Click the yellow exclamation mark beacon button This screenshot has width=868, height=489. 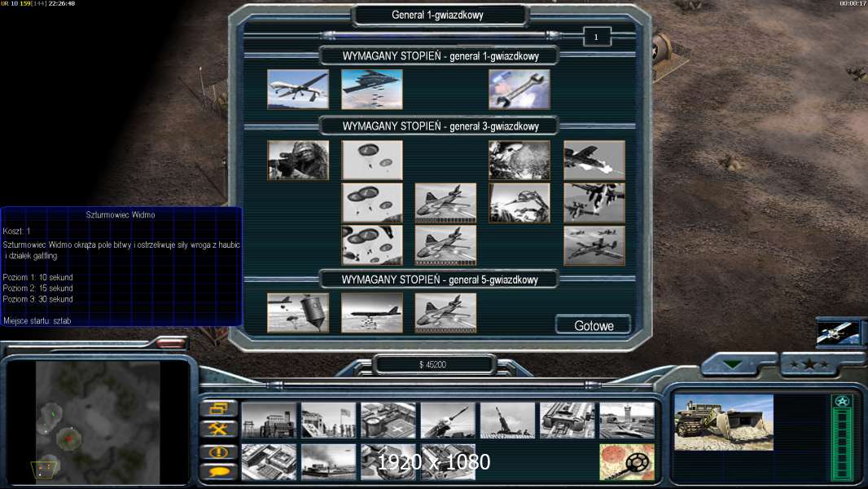(219, 452)
